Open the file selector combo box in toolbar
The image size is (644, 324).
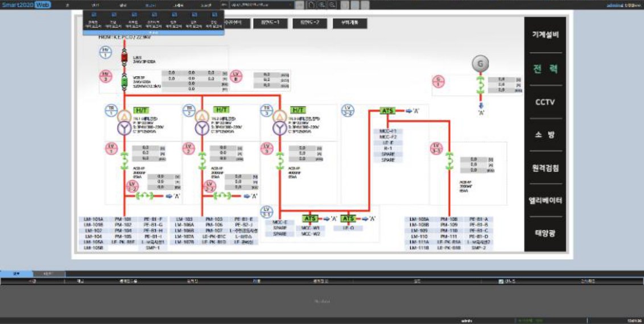[x=262, y=5]
